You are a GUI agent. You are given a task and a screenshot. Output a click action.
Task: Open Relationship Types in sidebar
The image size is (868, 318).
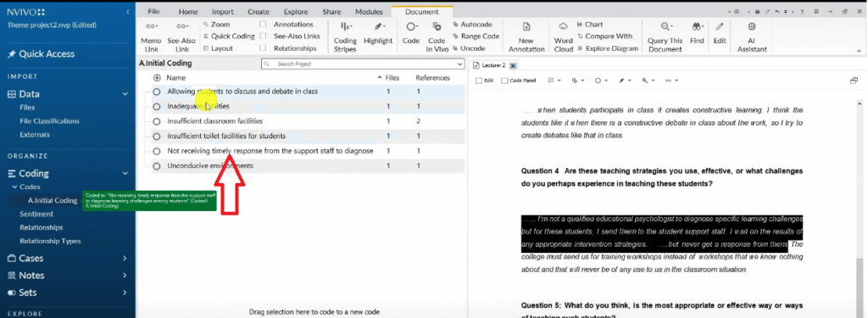pos(50,241)
